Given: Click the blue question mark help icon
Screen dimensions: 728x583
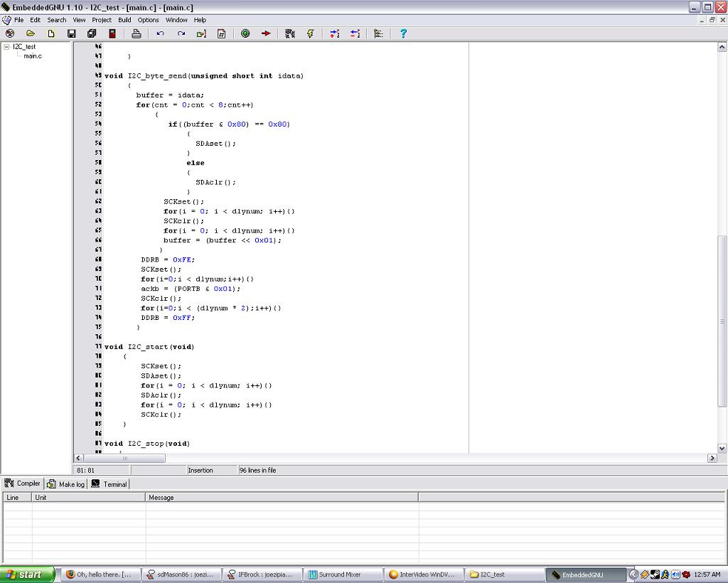Looking at the screenshot, I should [x=403, y=33].
